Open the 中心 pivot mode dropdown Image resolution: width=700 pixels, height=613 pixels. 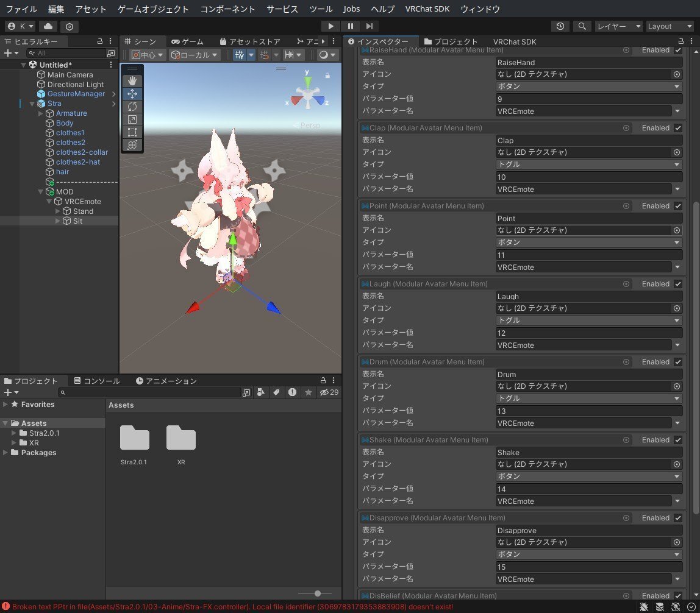pyautogui.click(x=148, y=55)
